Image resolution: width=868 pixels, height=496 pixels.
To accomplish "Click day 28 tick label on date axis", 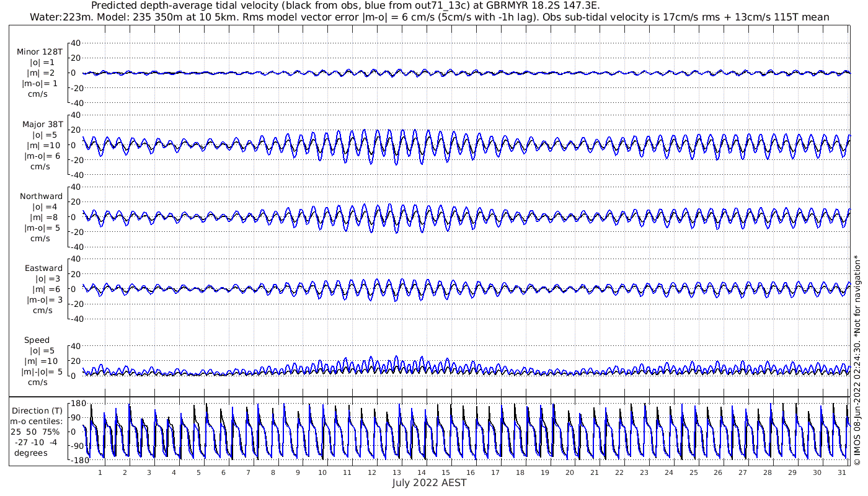I will (x=768, y=472).
